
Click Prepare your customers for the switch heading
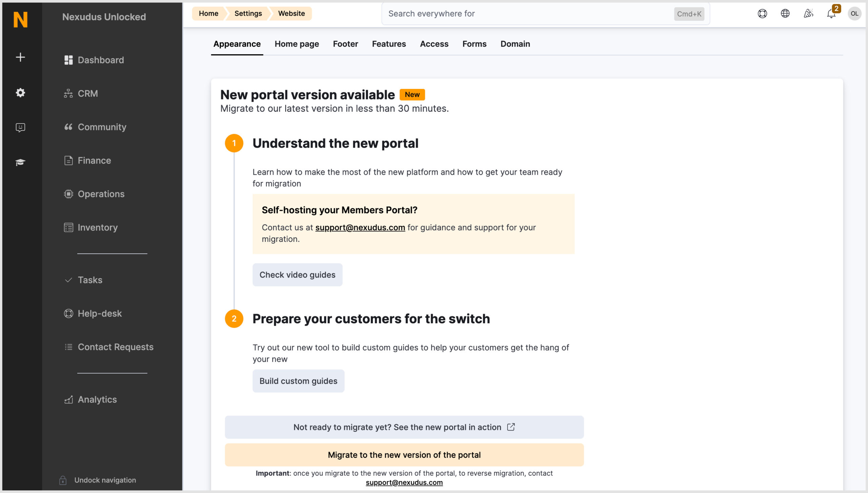[371, 319]
